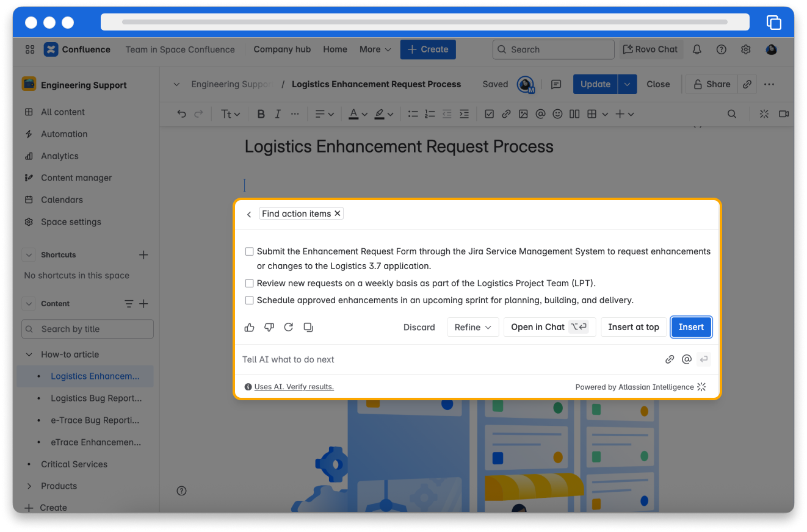Insert a bullet list

pos(413,113)
